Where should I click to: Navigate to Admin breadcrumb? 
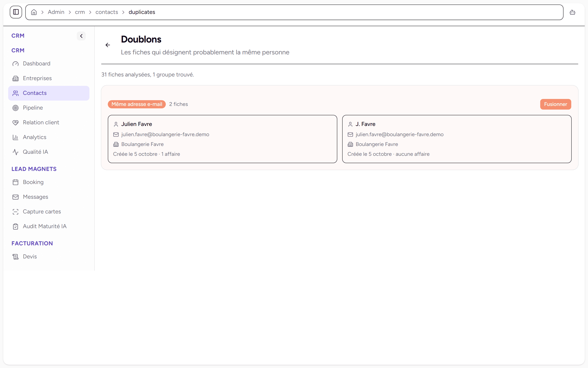pyautogui.click(x=56, y=12)
